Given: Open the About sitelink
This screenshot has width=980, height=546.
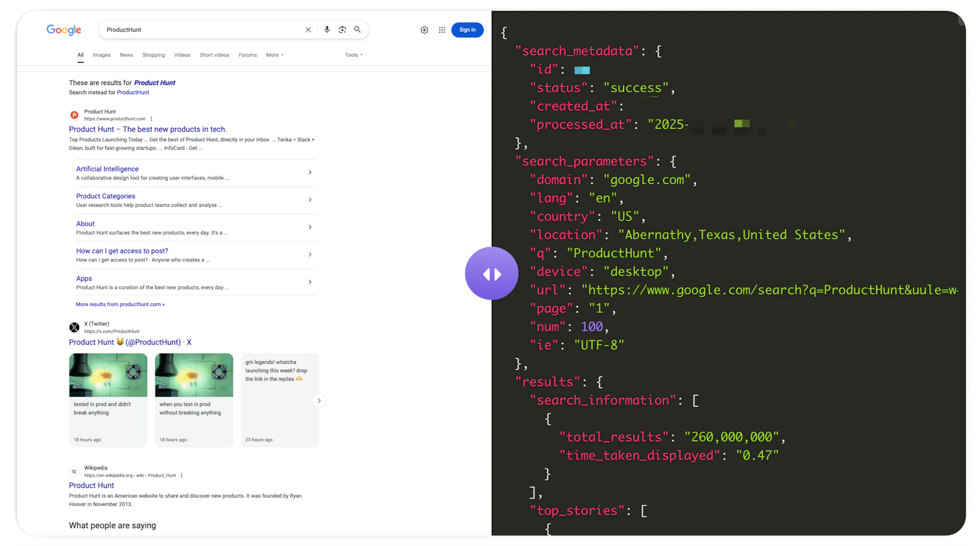Looking at the screenshot, I should tap(85, 224).
